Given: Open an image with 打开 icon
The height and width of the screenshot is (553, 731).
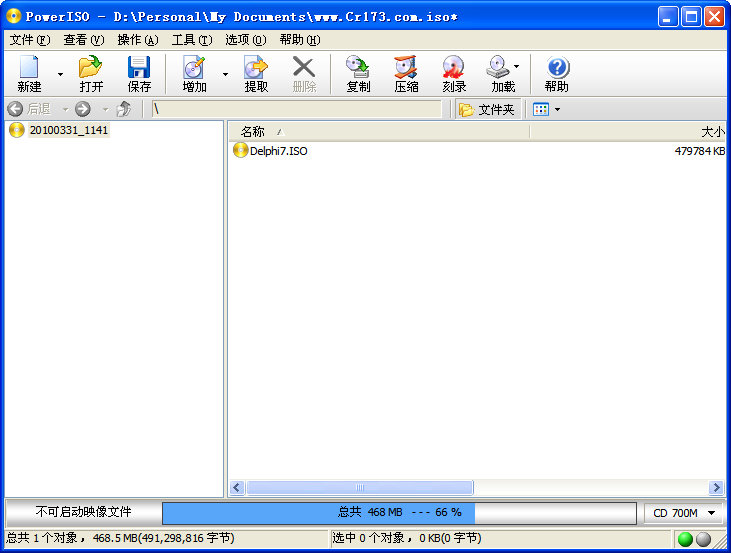Looking at the screenshot, I should (x=91, y=74).
